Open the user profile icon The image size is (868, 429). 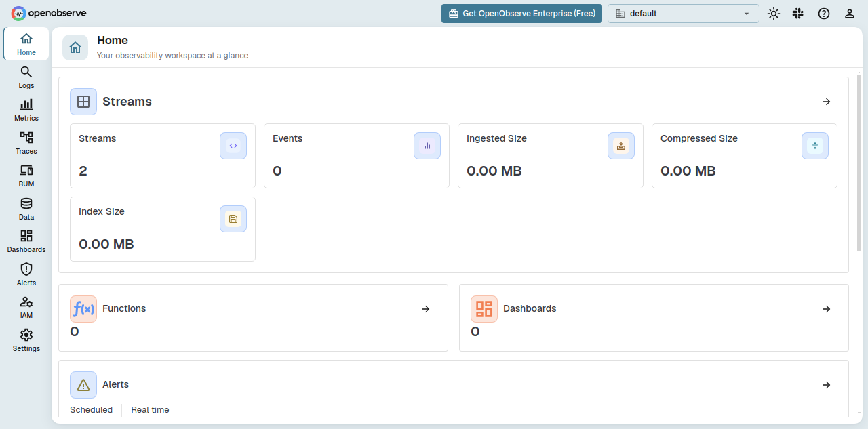(x=850, y=14)
